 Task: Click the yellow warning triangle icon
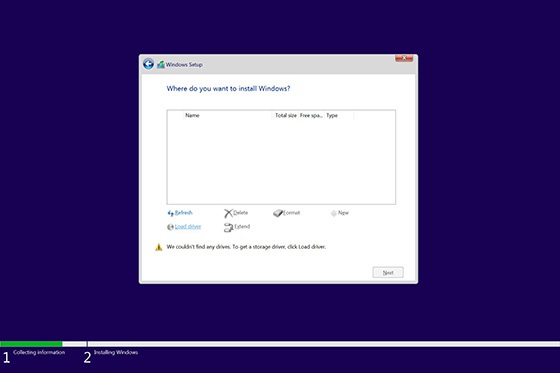click(159, 247)
